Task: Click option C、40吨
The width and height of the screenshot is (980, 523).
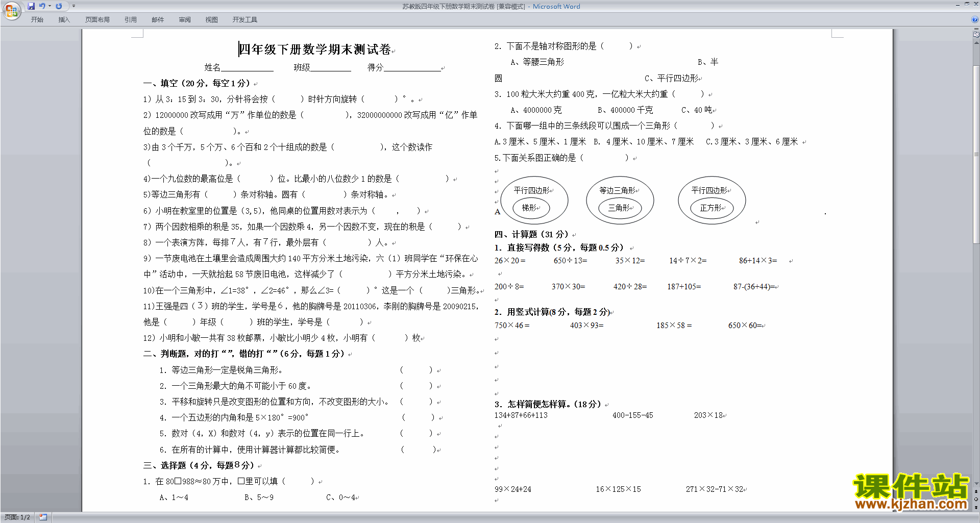Action: tap(697, 110)
